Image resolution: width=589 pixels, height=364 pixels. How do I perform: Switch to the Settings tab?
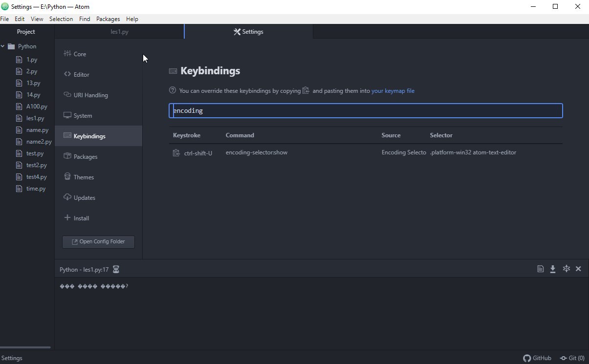tap(248, 32)
